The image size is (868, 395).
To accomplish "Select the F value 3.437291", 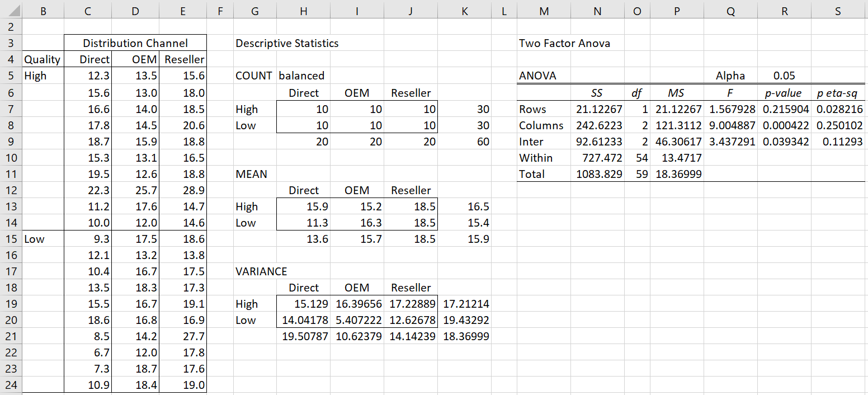I will pos(730,142).
